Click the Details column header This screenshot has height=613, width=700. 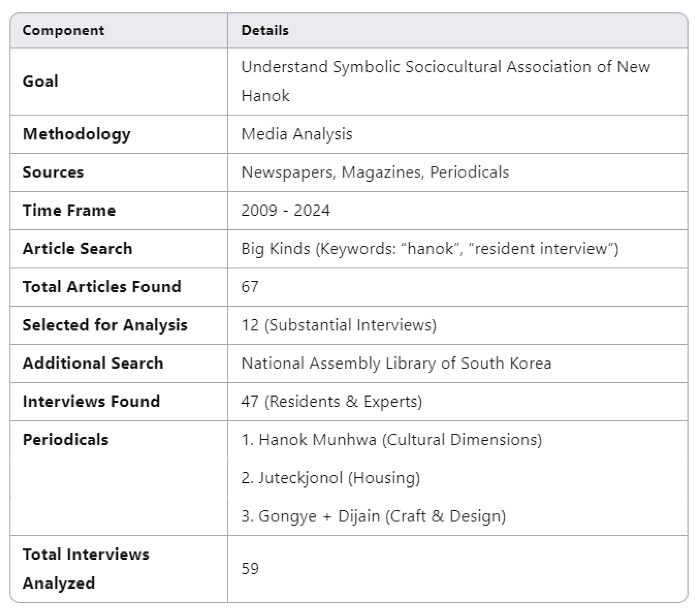tap(265, 31)
